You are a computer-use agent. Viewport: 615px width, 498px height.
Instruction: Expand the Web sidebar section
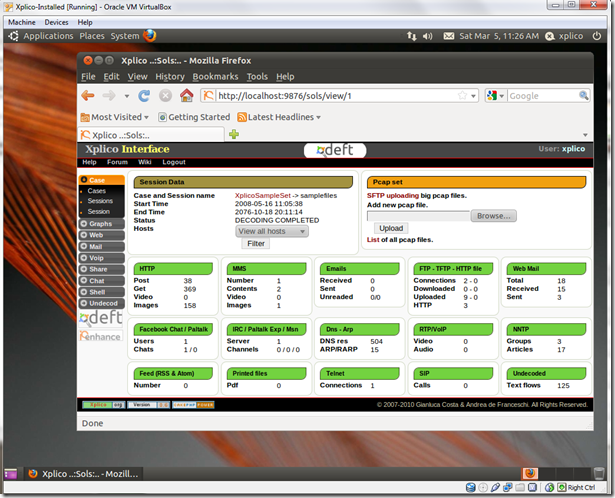(x=102, y=235)
